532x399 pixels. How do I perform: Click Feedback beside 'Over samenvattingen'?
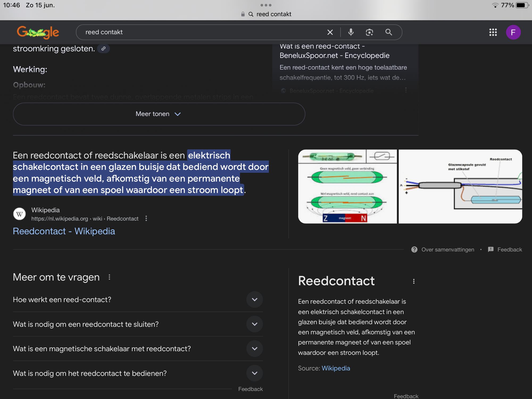(510, 250)
